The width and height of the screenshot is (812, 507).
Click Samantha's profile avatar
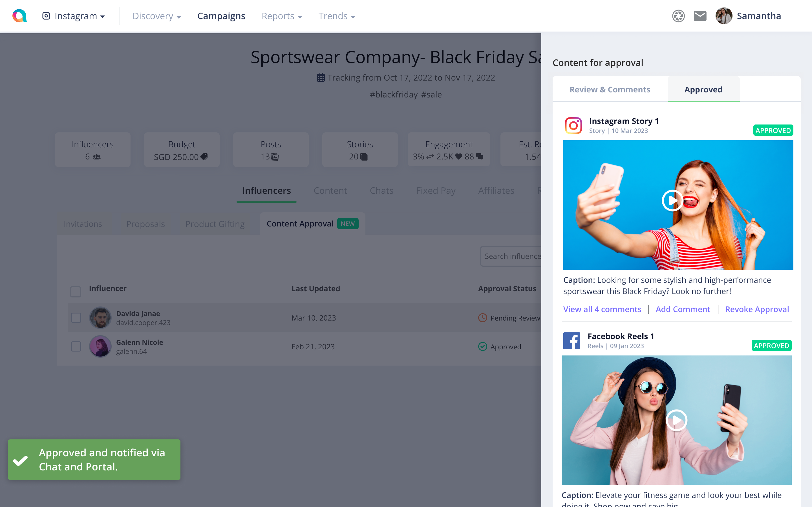click(x=724, y=16)
